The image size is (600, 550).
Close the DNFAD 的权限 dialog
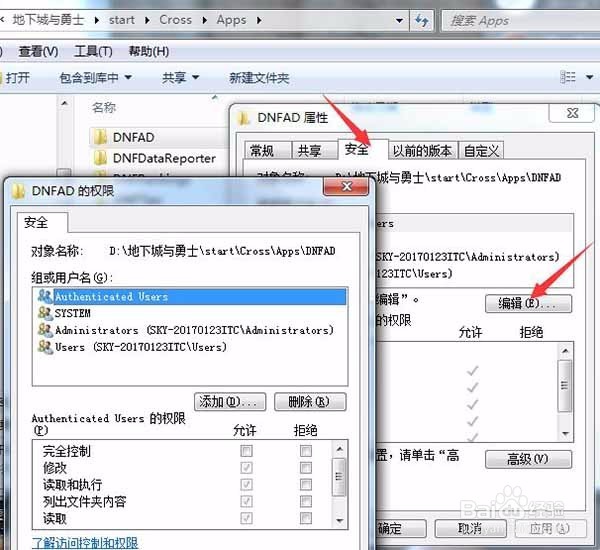coord(346,186)
